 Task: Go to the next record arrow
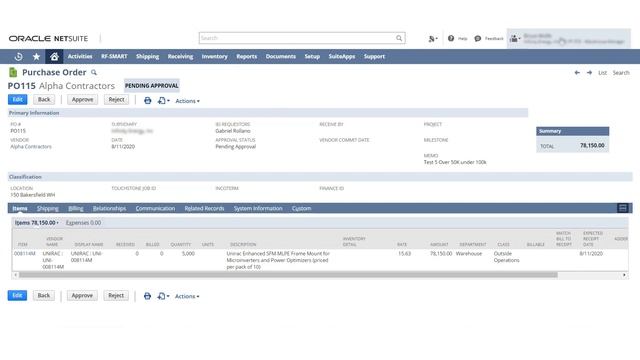589,73
